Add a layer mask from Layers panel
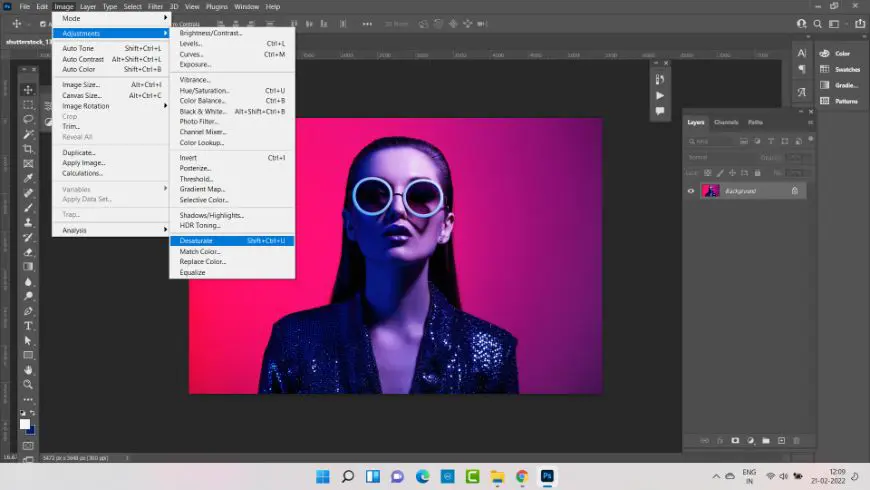The image size is (870, 490). (x=735, y=440)
